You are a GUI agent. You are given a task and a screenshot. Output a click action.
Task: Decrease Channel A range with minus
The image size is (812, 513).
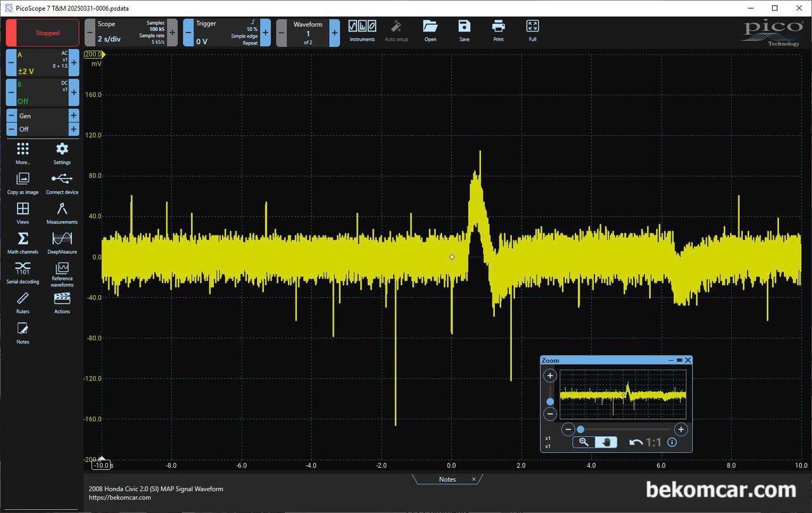(x=11, y=63)
